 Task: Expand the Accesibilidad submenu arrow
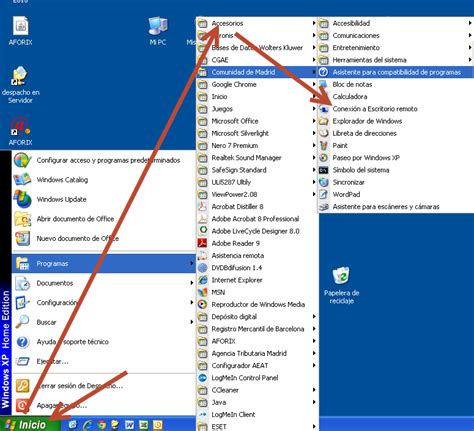click(x=470, y=23)
